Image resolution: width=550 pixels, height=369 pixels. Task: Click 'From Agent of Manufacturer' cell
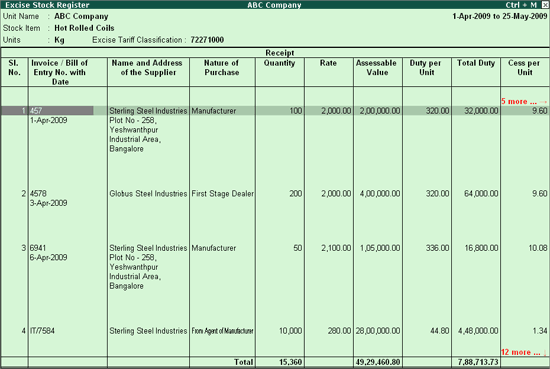click(x=222, y=331)
